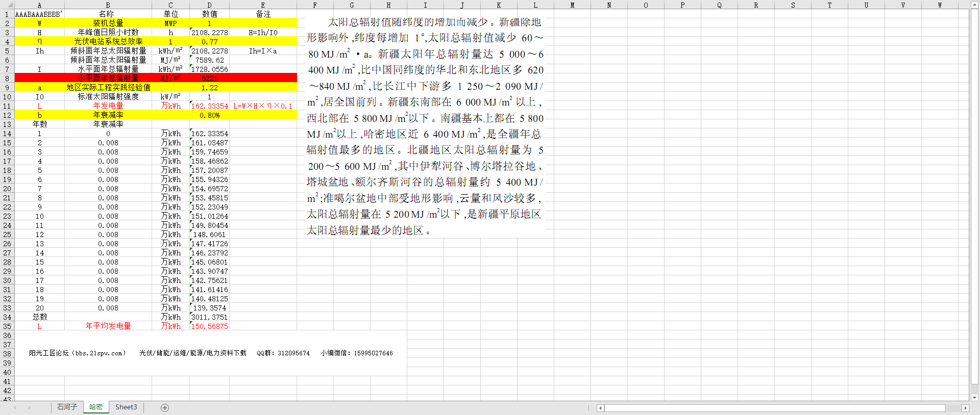Switch to the 石河子 sheet tab

pyautogui.click(x=67, y=407)
